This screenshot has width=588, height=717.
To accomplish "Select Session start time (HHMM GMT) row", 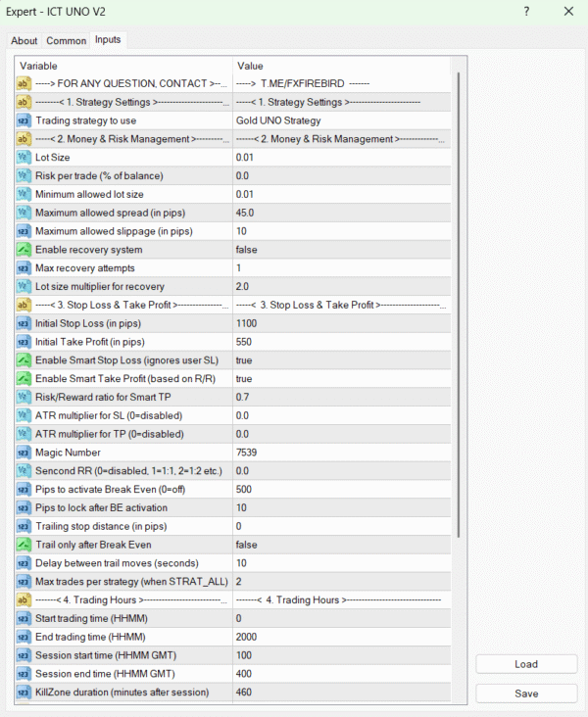I will [x=233, y=655].
